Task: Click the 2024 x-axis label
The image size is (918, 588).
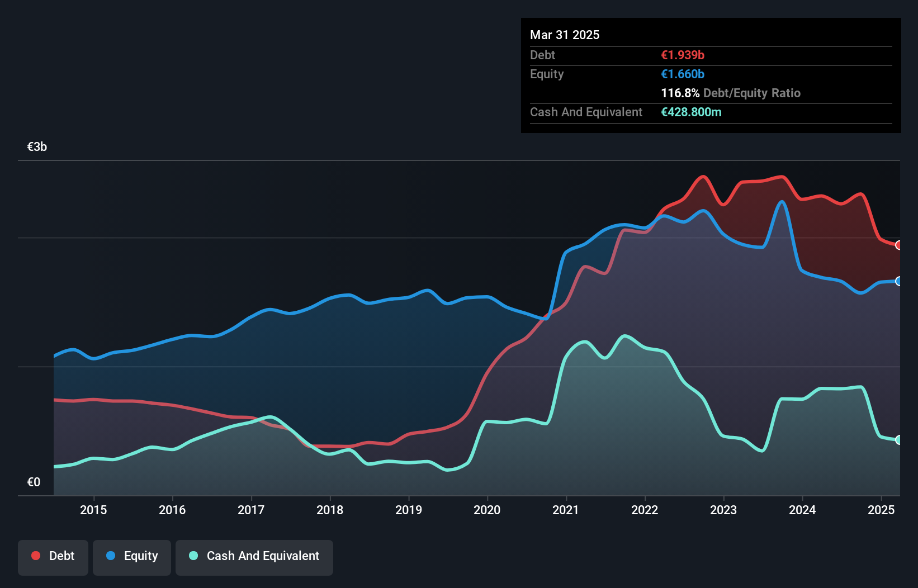Action: click(802, 510)
